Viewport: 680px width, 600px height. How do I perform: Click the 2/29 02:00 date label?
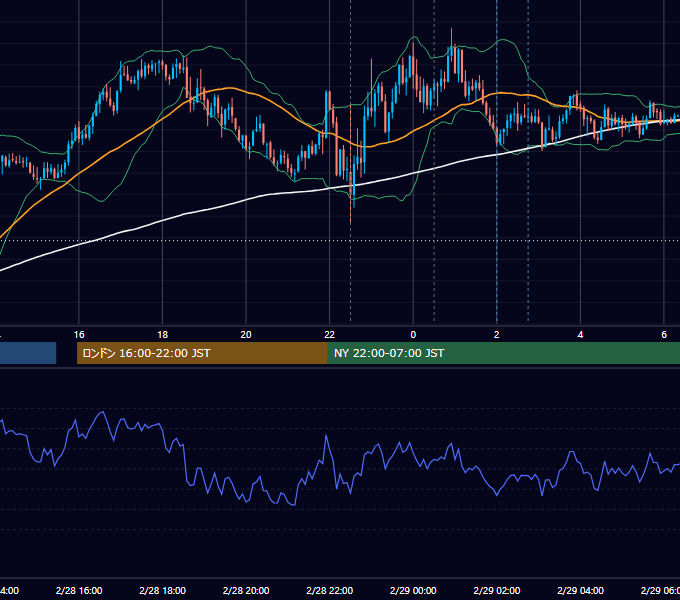coord(497,590)
